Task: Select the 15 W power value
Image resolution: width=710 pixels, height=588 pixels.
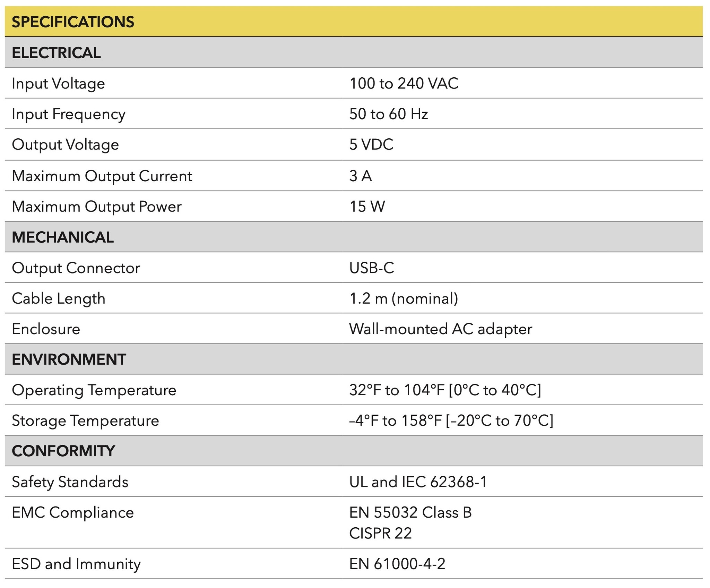Action: [x=367, y=207]
